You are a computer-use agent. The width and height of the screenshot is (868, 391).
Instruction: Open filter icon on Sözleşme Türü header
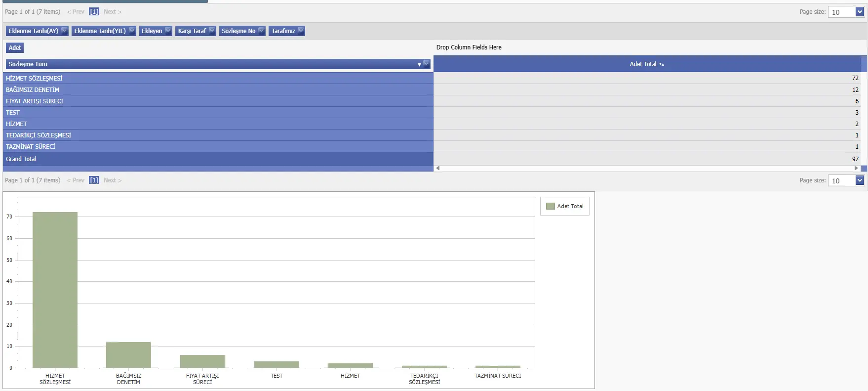(x=426, y=64)
